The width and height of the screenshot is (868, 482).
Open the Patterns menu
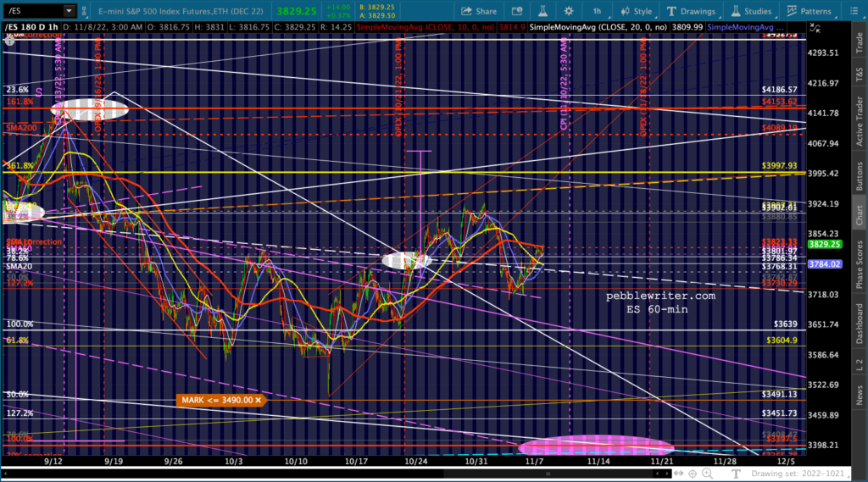click(x=810, y=11)
